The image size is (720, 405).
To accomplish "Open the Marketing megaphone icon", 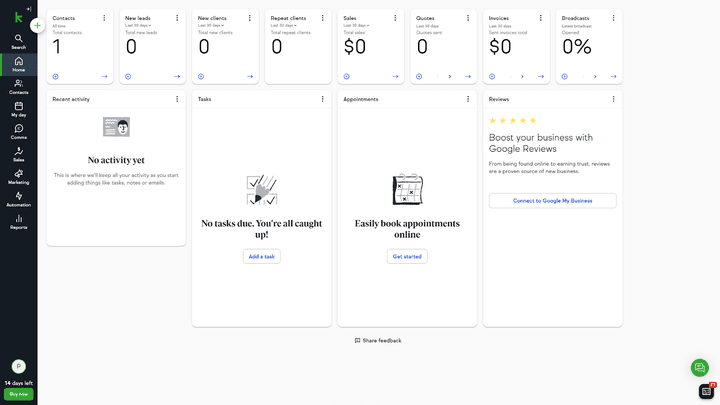I will [x=18, y=176].
